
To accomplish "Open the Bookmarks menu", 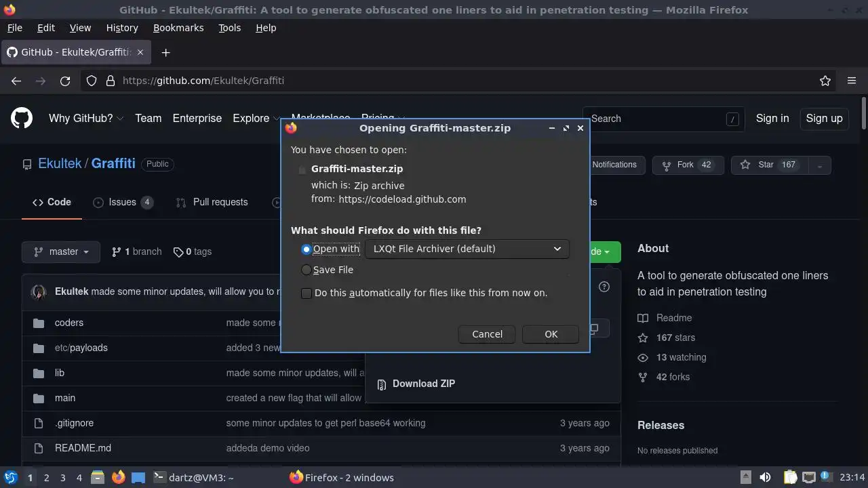I will [178, 28].
